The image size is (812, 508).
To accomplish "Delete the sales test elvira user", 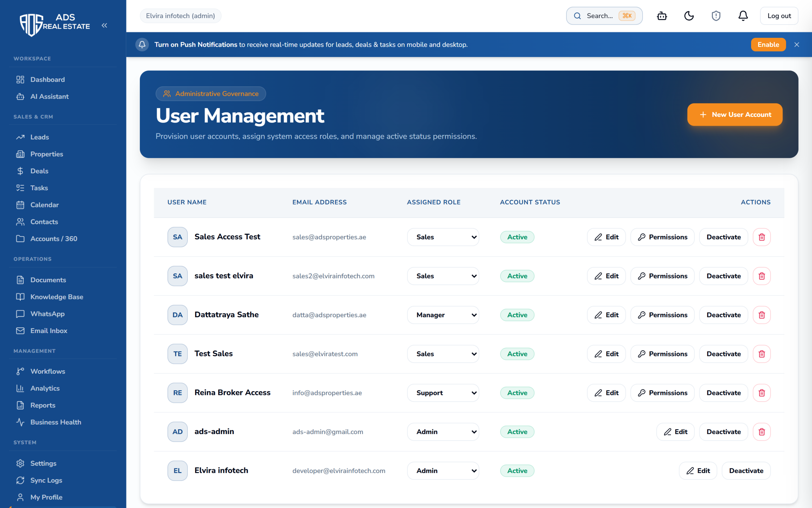I will [762, 276].
